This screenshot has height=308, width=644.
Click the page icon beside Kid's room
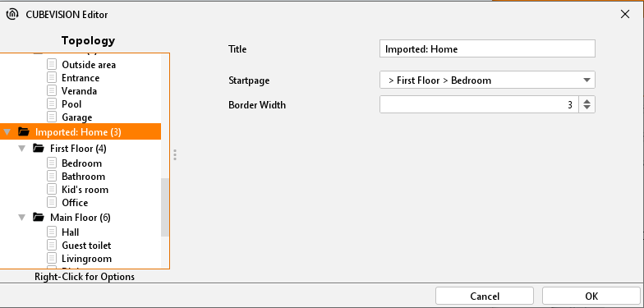coord(52,189)
